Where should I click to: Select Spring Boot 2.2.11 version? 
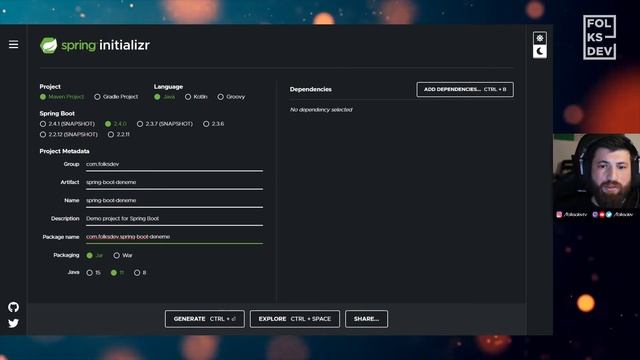tap(119, 134)
